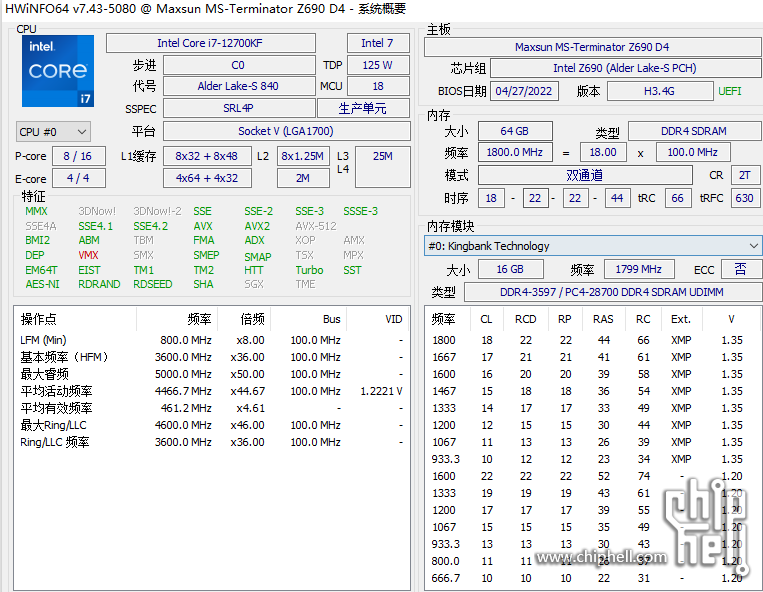Click L1 cache value 4x64 + 4x32

[x=207, y=178]
